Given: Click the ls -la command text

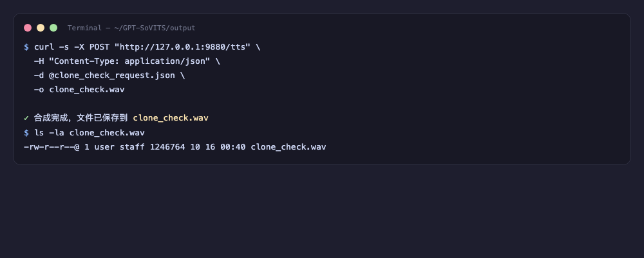Looking at the screenshot, I should (50, 132).
